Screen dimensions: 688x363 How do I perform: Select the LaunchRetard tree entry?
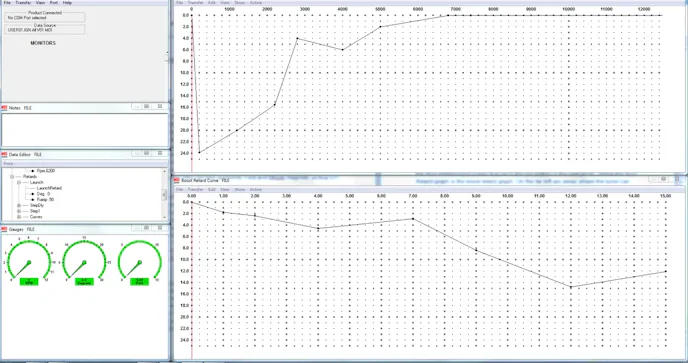pos(49,188)
